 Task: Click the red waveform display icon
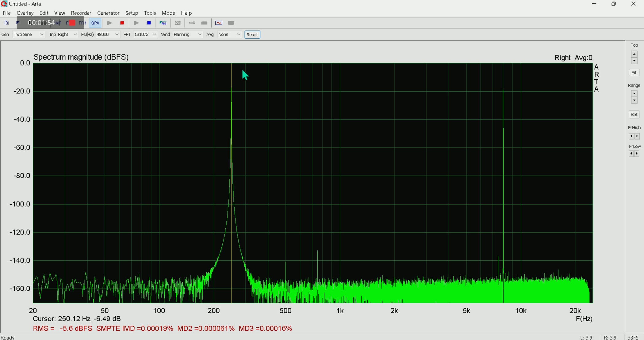tap(219, 23)
